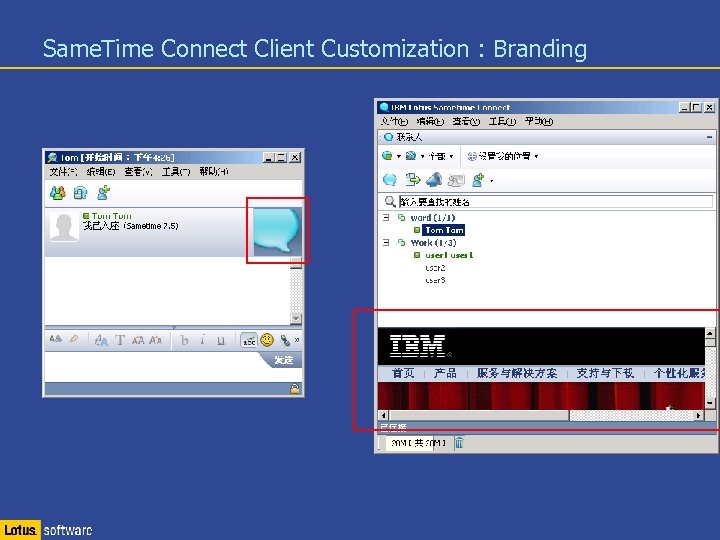
Task: Click the Send button in chat window
Action: pos(283,360)
